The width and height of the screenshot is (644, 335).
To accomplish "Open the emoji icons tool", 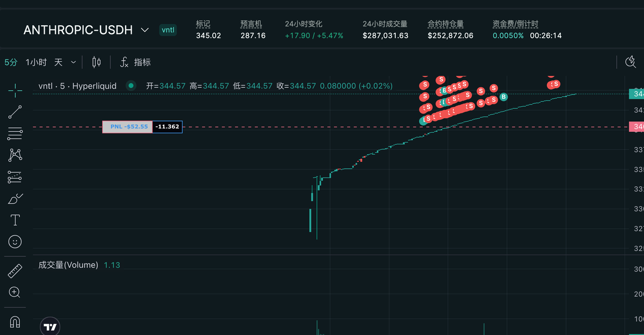I will coord(15,241).
